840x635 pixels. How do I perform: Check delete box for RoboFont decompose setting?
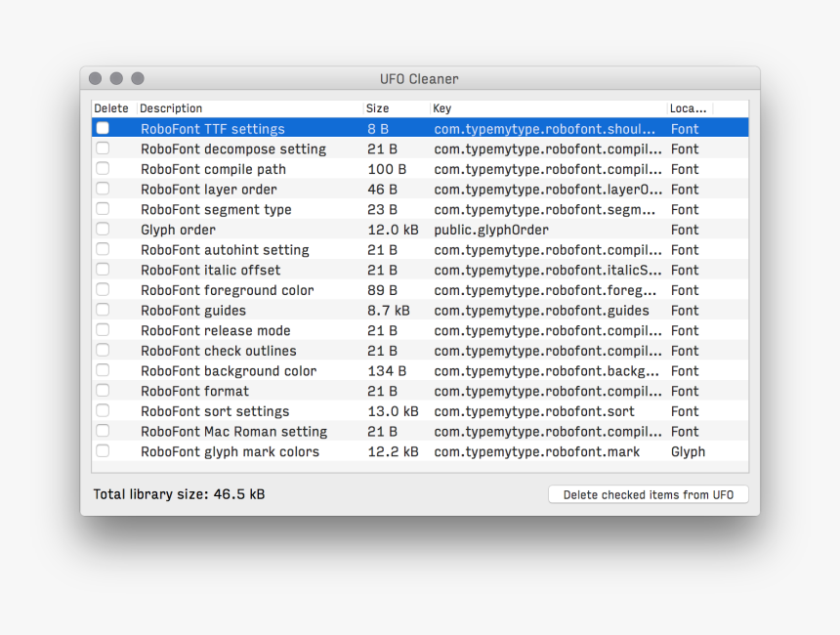click(103, 148)
